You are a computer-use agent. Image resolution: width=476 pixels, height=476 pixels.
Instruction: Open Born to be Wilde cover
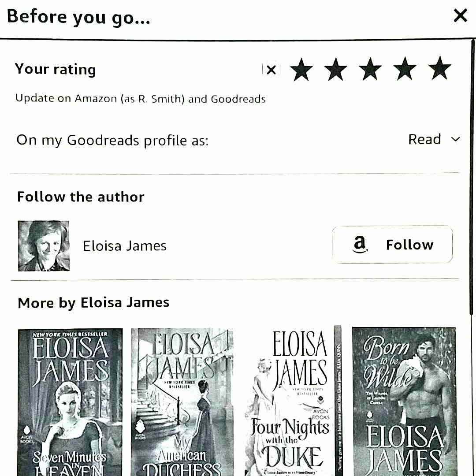404,402
